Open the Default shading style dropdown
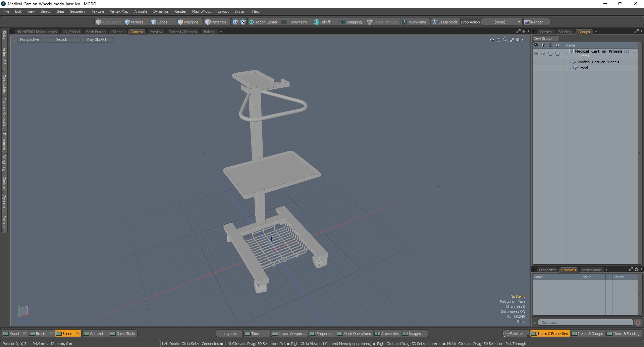The height and width of the screenshot is (347, 644). 61,40
